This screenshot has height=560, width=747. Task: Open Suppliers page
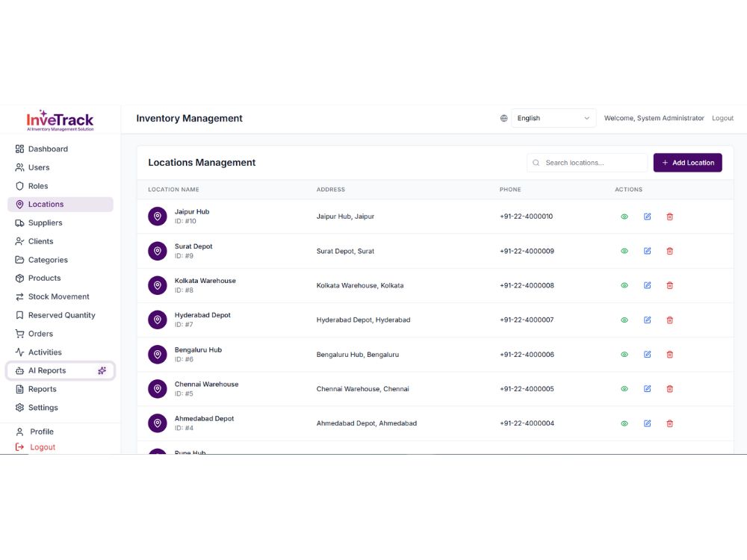[x=60, y=223]
